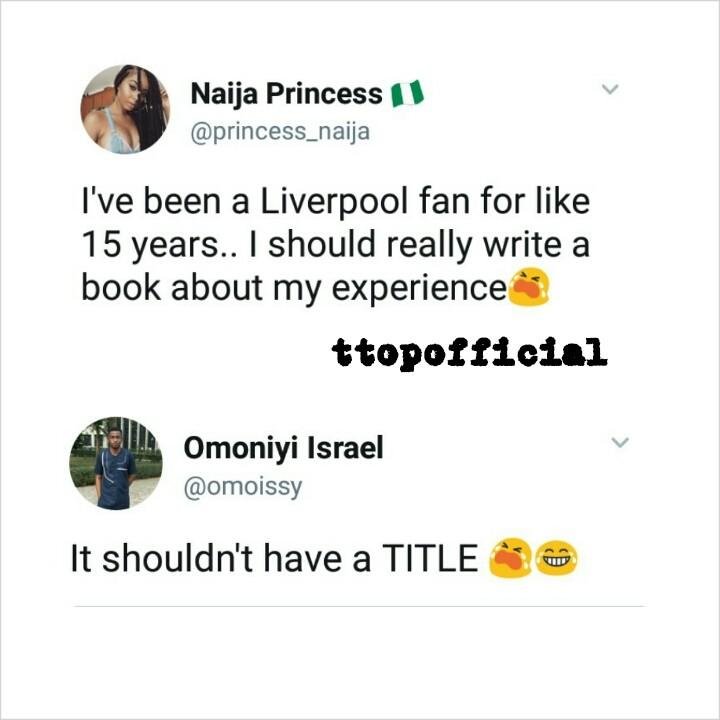Screen dimensions: 720x720
Task: Click the 'book about my experience' line
Action: coord(294,288)
